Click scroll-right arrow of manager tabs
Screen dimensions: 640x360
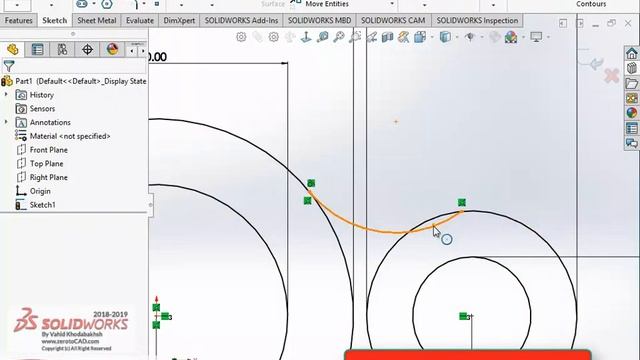143,51
